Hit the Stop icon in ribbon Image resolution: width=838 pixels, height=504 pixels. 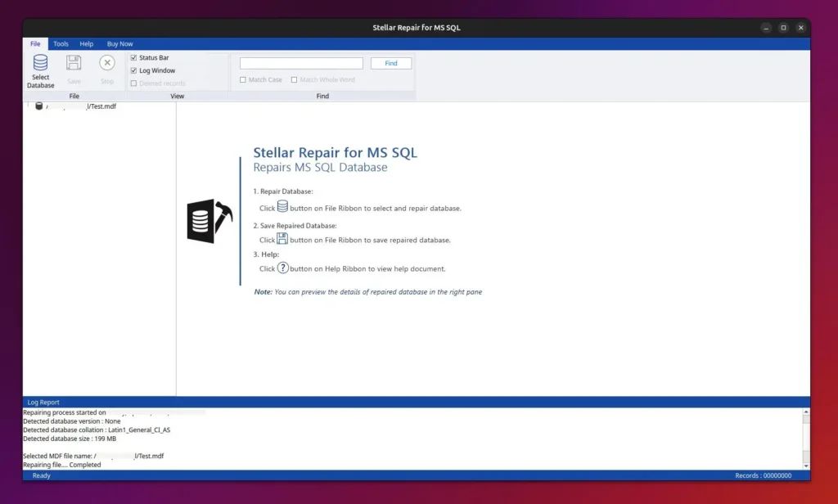tap(107, 64)
